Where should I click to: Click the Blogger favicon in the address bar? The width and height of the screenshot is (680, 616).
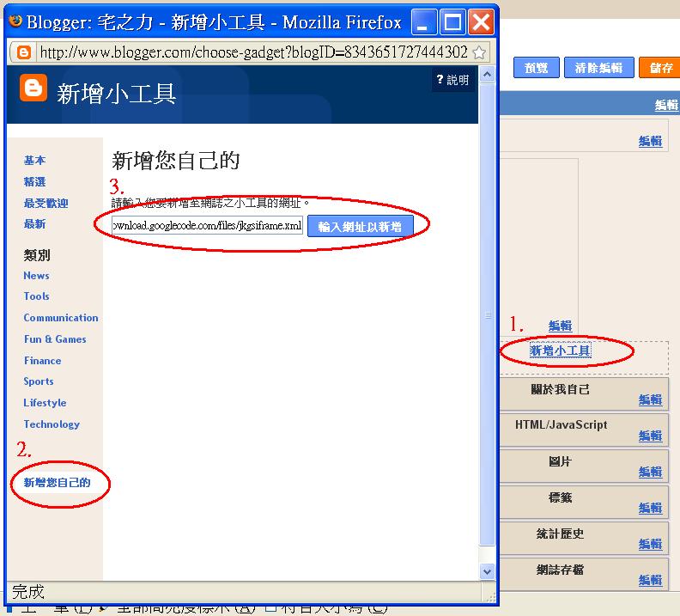pyautogui.click(x=23, y=52)
